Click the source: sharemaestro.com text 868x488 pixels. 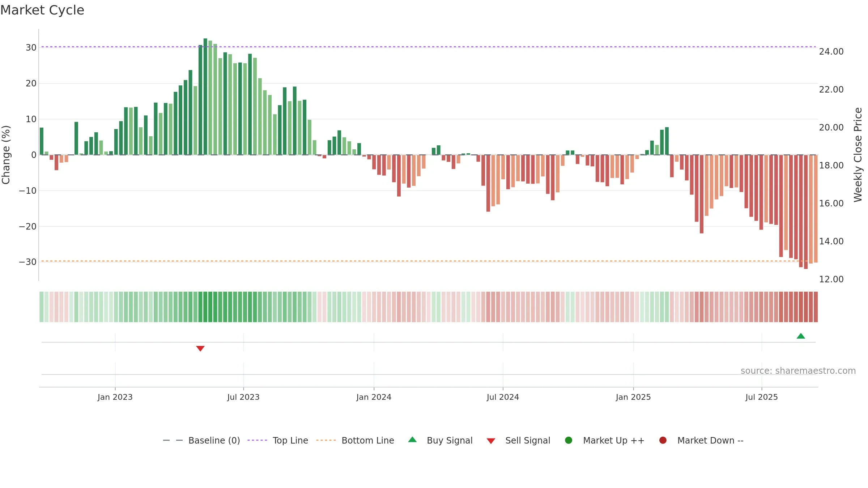(798, 371)
